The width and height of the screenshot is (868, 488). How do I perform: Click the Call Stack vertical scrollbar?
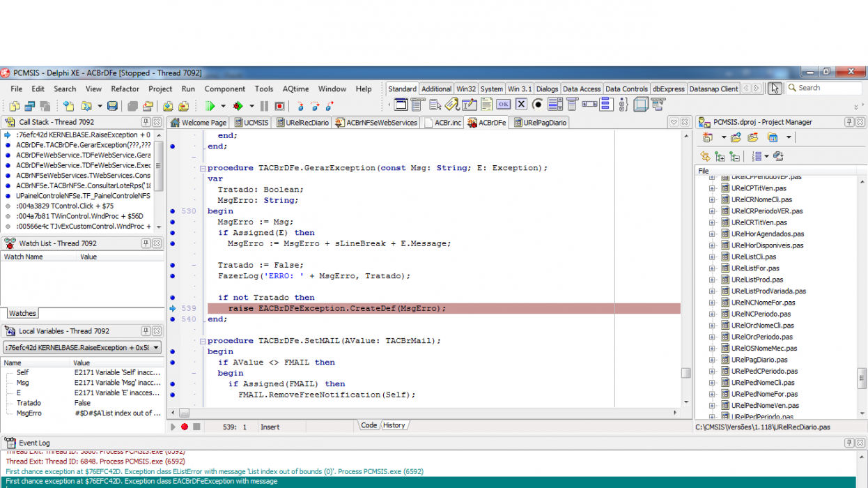point(159,181)
